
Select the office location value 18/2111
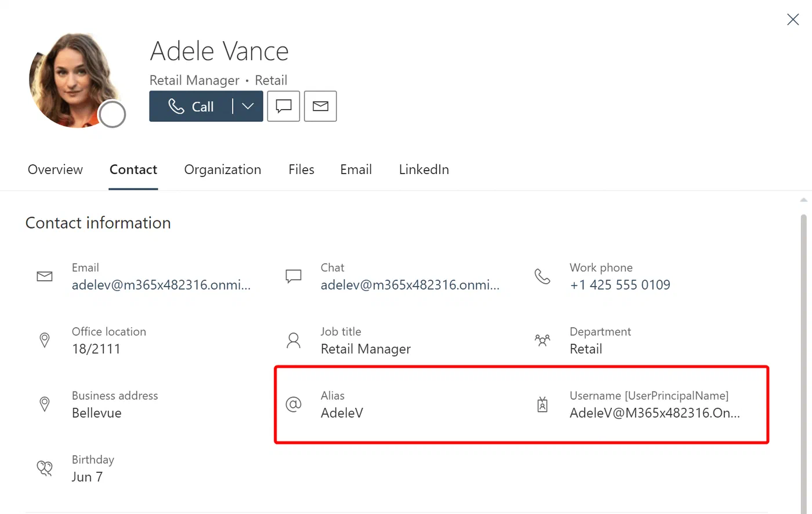pyautogui.click(x=96, y=349)
